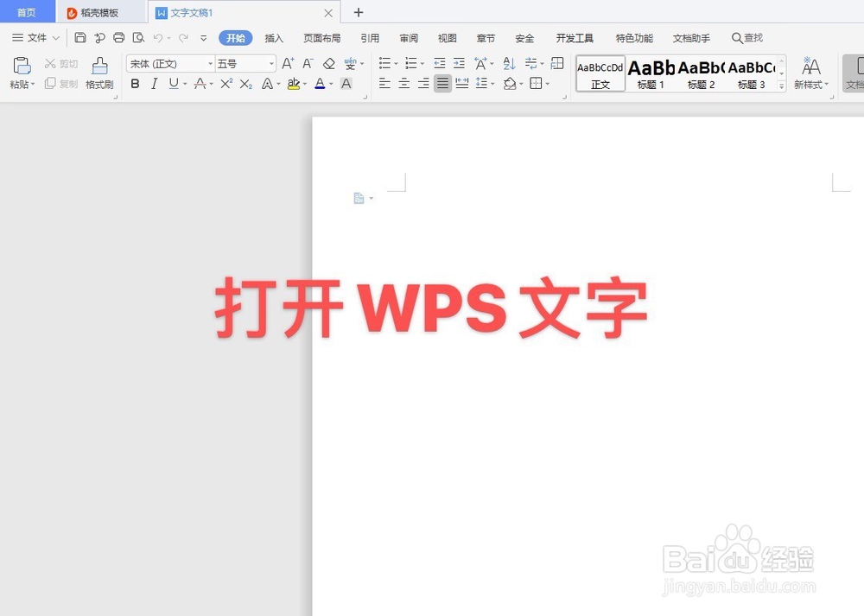Click the Decrease Indent icon
Screen dimensions: 864x616
(439, 63)
